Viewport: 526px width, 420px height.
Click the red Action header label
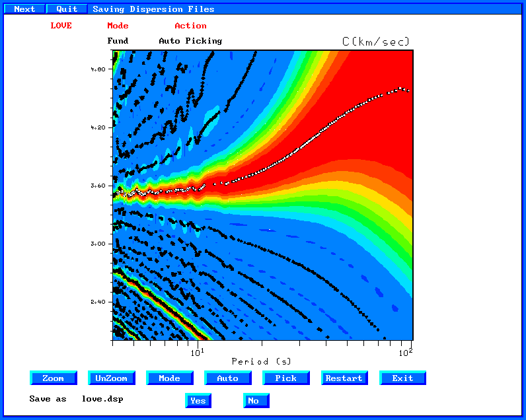pyautogui.click(x=190, y=26)
